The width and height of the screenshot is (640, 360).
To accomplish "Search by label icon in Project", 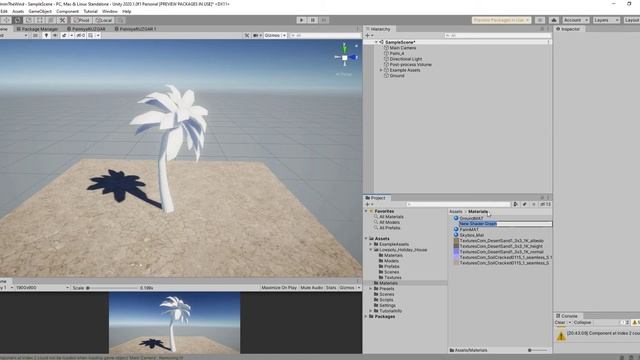I will [525, 204].
